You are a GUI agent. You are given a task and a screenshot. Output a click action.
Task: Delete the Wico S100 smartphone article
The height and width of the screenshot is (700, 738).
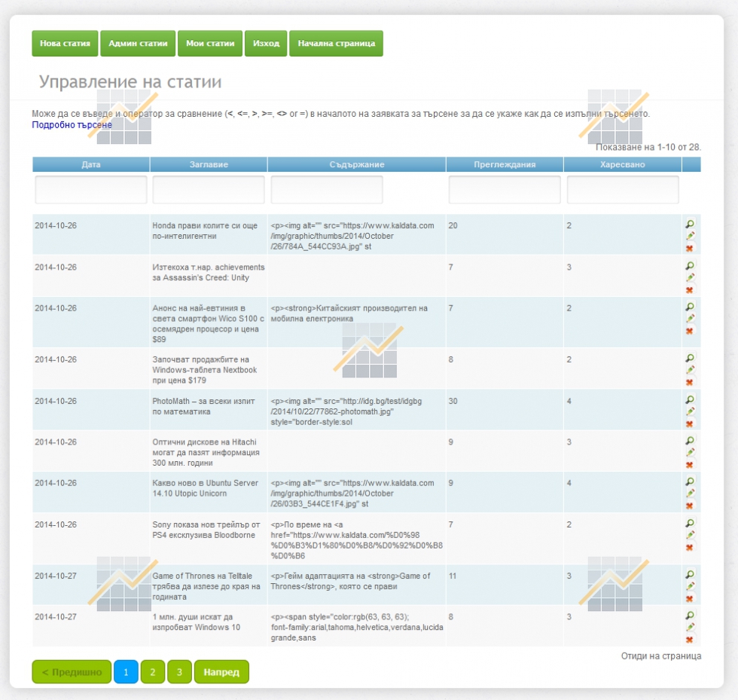click(689, 332)
